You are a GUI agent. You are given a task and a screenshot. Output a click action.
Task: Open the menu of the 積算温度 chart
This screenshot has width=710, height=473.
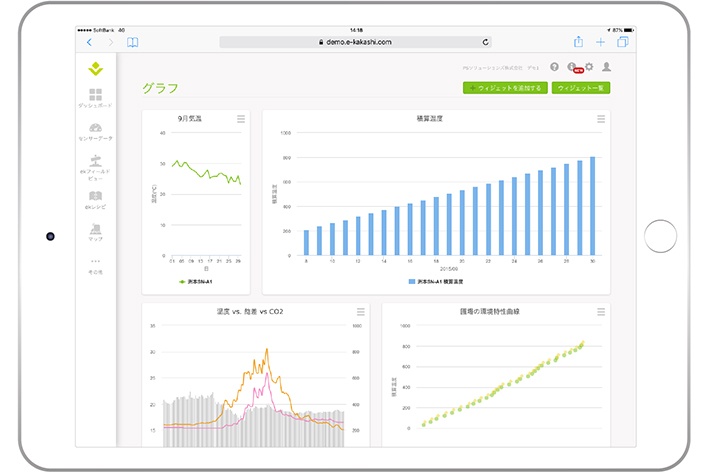coord(601,119)
